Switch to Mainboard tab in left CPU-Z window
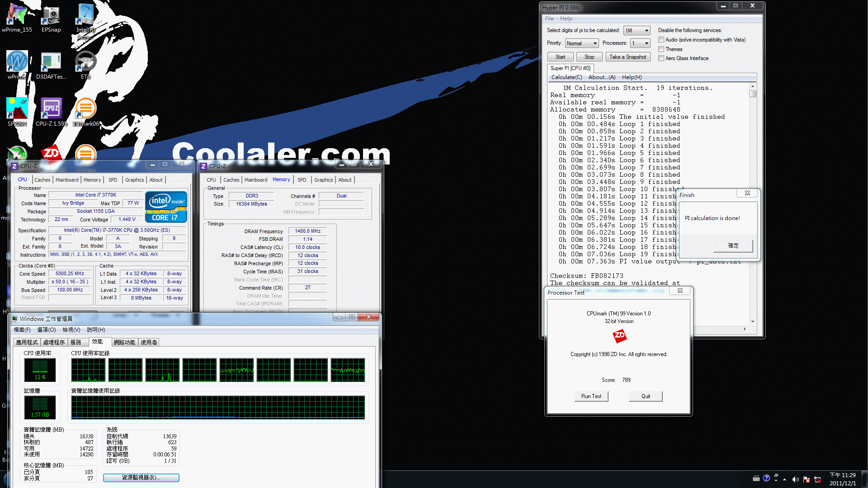Image resolution: width=868 pixels, height=488 pixels. coord(67,180)
